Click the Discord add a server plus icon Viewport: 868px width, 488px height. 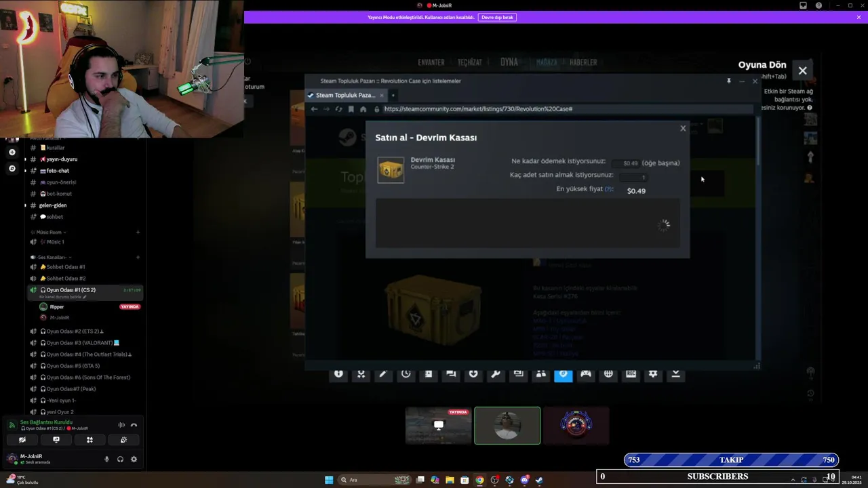[12, 152]
